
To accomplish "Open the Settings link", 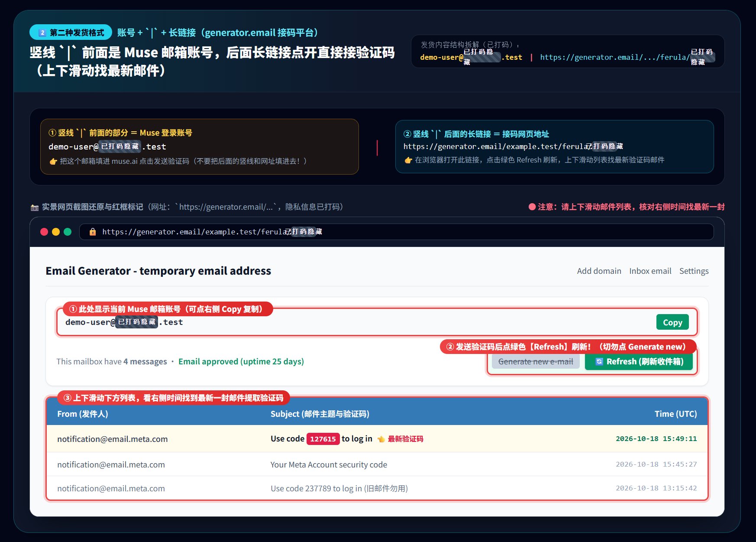I will 694,271.
